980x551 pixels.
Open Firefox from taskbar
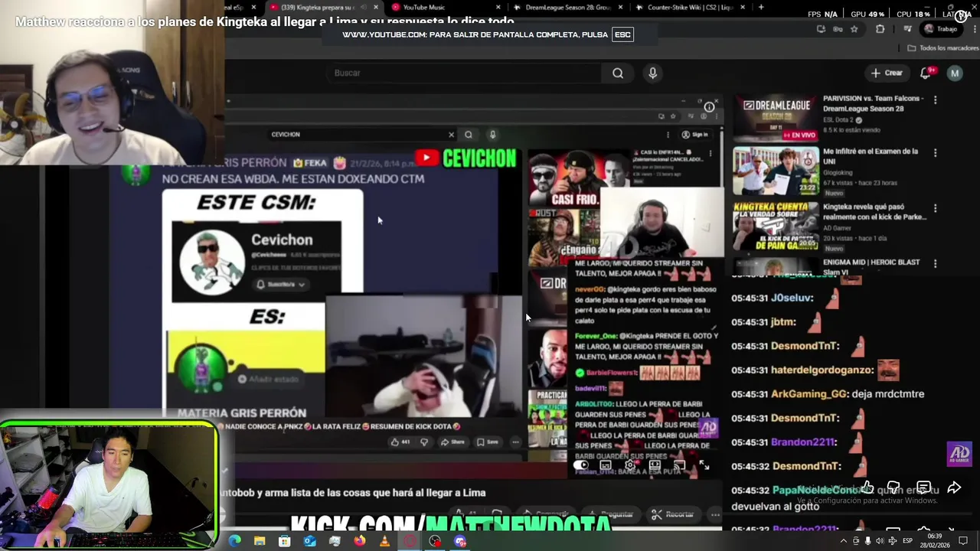(360, 541)
